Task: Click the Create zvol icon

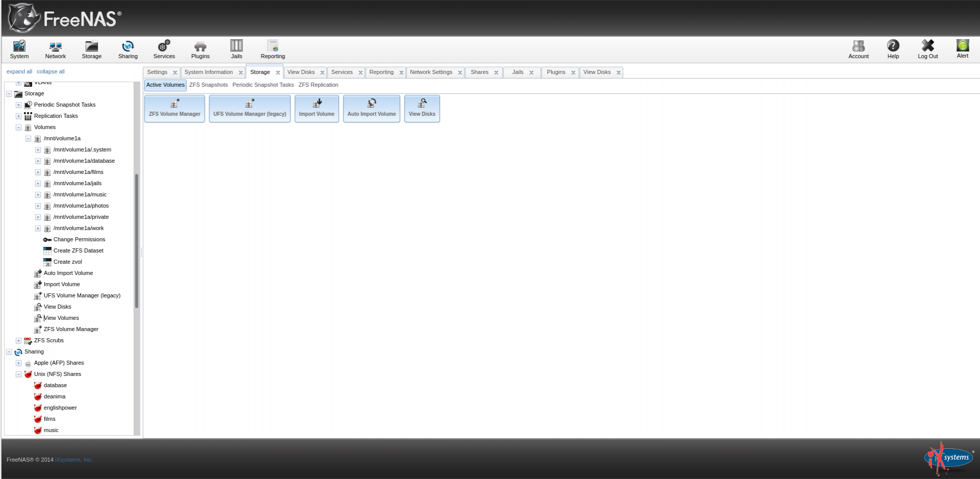Action: [47, 262]
